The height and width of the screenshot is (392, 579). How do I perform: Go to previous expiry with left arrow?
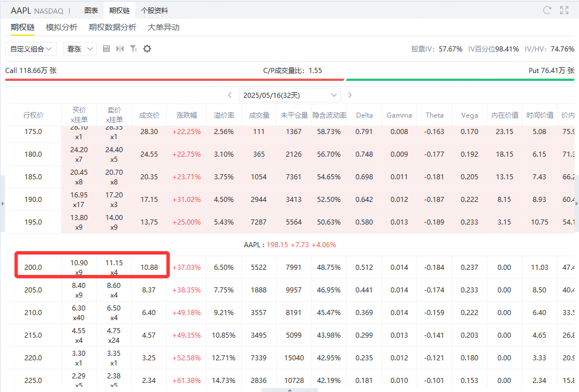click(230, 95)
